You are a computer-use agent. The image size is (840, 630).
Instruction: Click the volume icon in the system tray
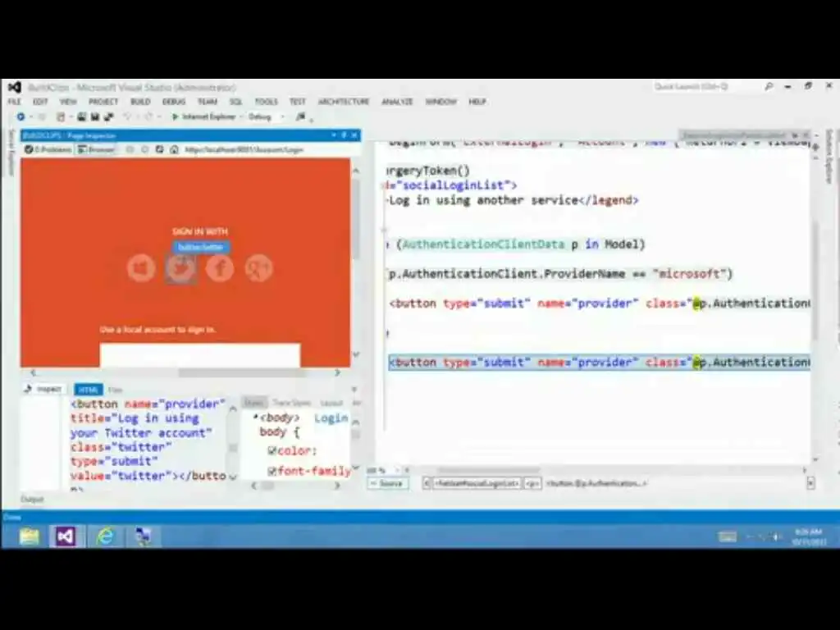776,536
